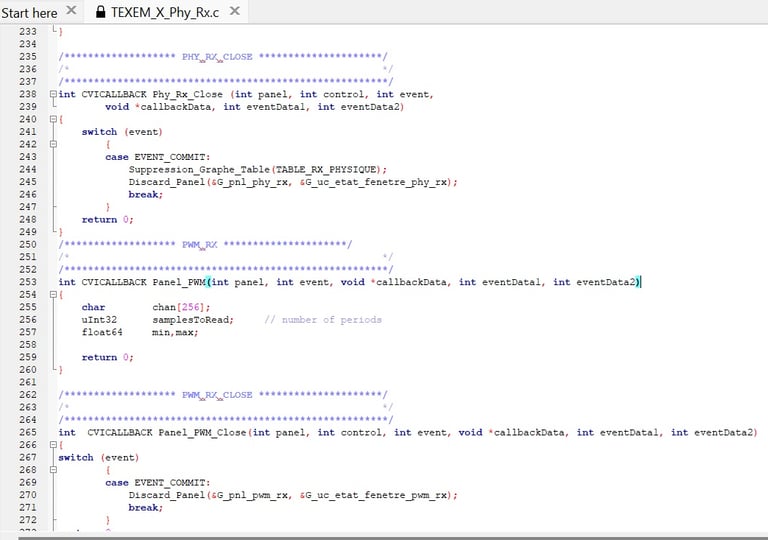Viewport: 768px width, 540px height.
Task: Click G_uc_etat_fenetre_pwm_rx argument
Action: click(374, 495)
